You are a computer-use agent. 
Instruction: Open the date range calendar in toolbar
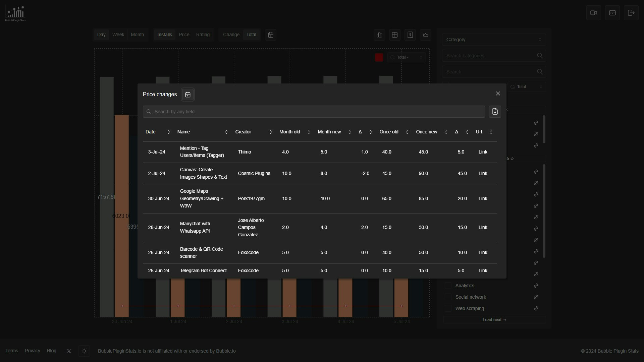point(271,35)
